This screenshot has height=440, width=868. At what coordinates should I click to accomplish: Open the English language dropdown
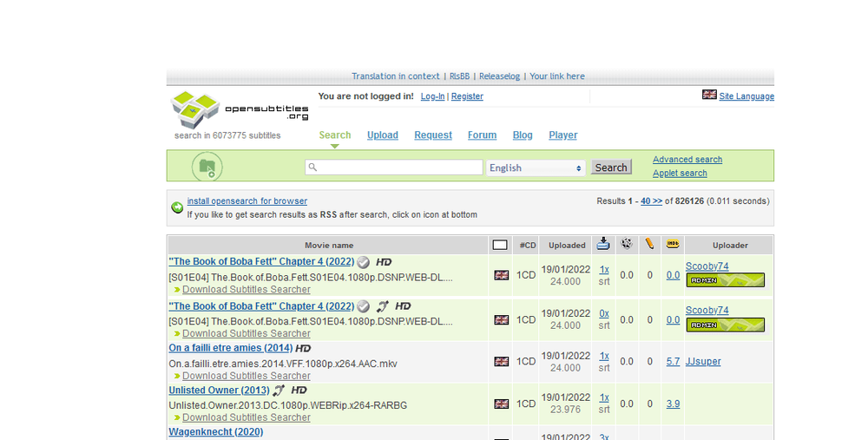tap(536, 167)
